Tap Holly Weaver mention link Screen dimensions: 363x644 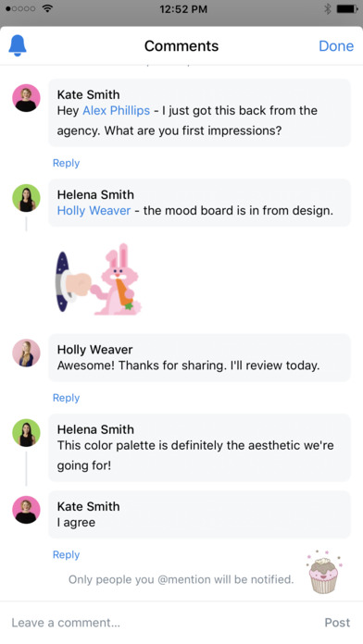(x=94, y=211)
